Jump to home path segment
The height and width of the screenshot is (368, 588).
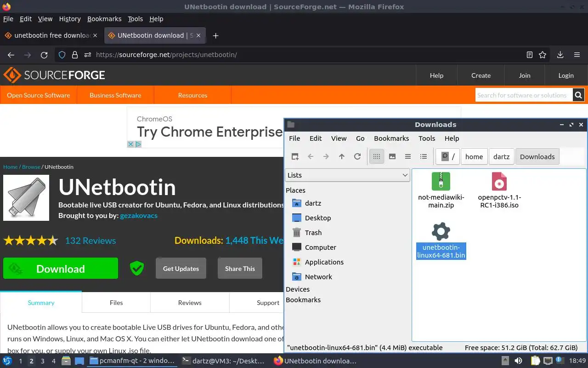(474, 156)
